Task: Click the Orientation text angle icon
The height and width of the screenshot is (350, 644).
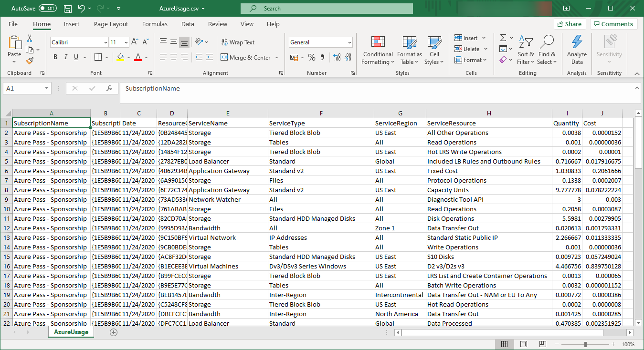Action: pyautogui.click(x=200, y=42)
